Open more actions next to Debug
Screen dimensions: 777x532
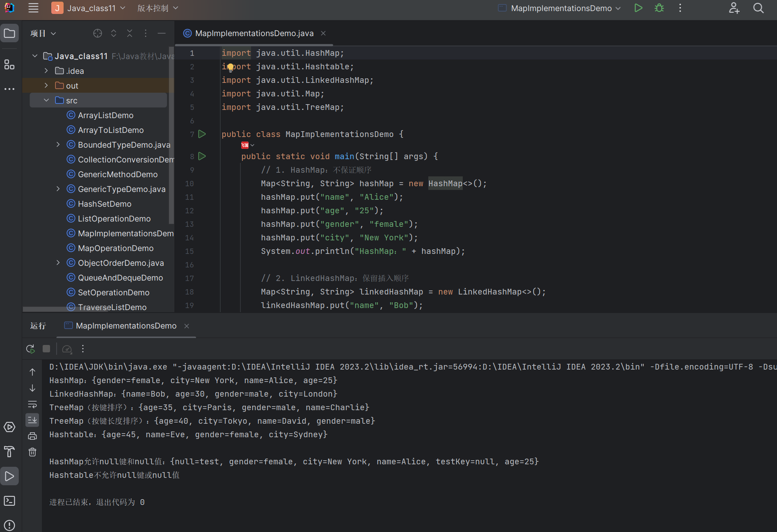(680, 8)
